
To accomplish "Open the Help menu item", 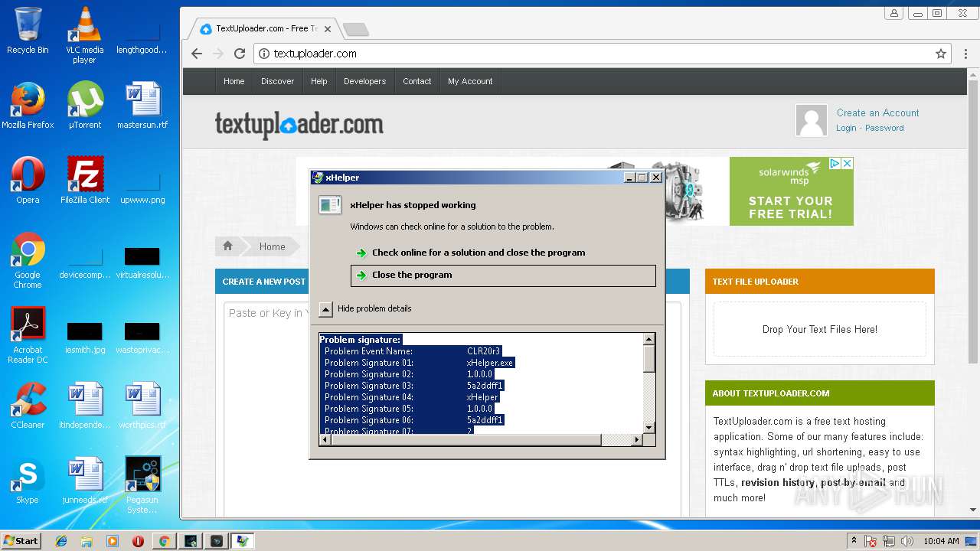I will coord(319,81).
